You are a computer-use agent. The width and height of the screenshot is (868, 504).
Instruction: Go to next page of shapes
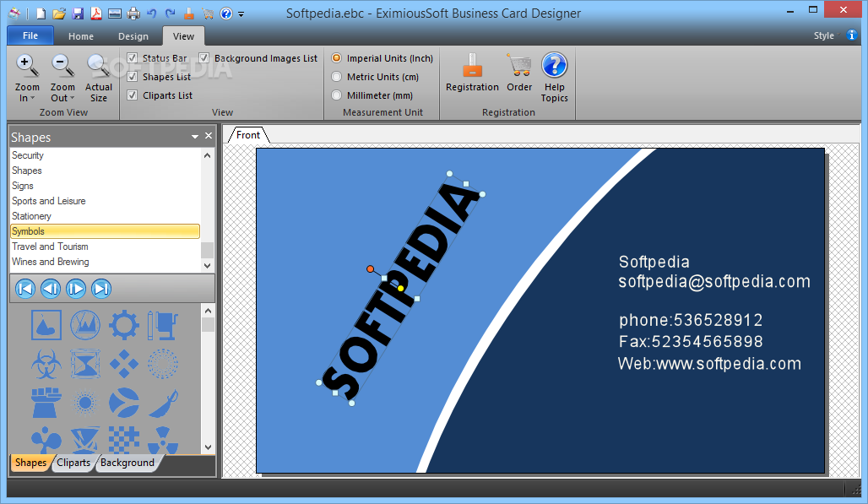[76, 289]
